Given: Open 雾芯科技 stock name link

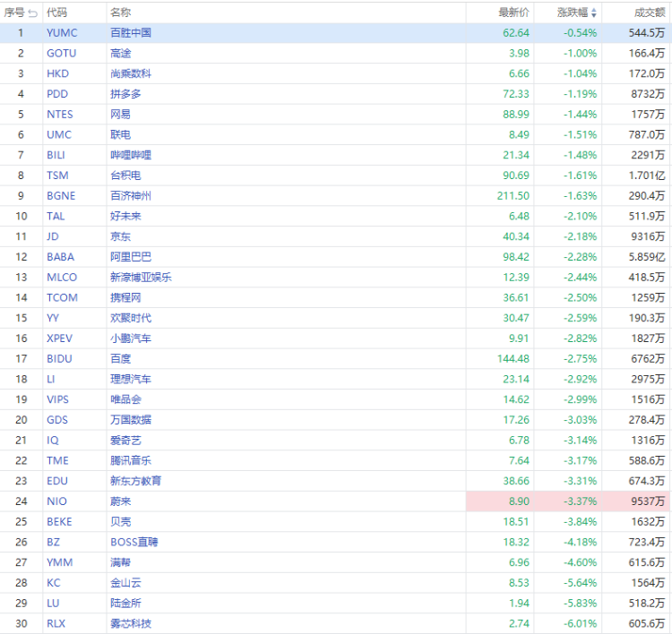Looking at the screenshot, I should tap(131, 624).
